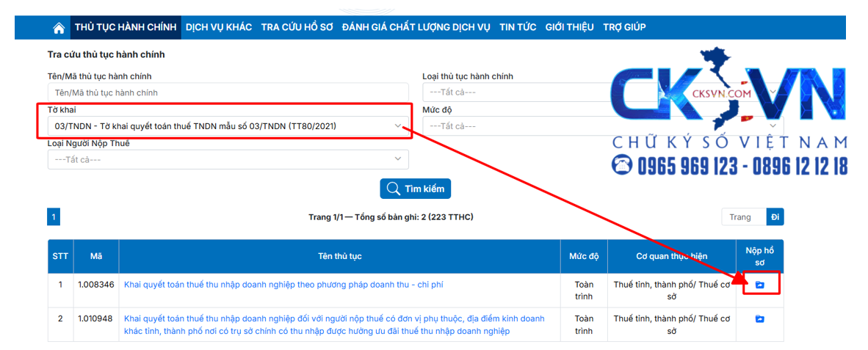This screenshot has width=868, height=350.
Task: Open the Thủ tục hành chính menu
Action: point(126,27)
